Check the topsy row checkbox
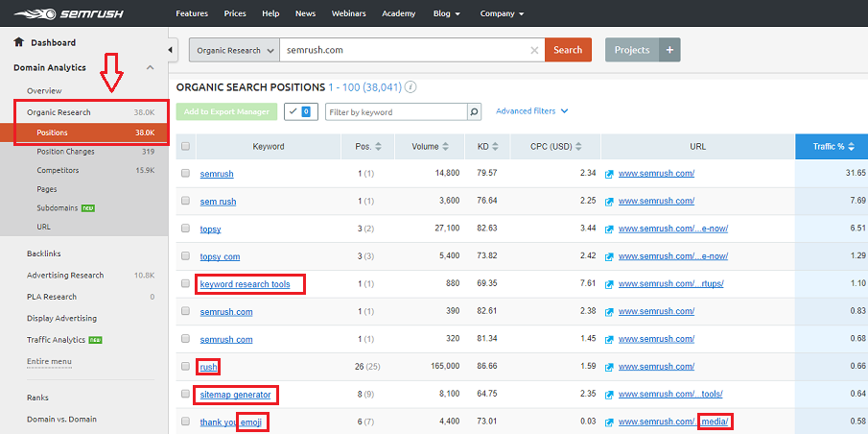This screenshot has height=434, width=868. click(185, 229)
